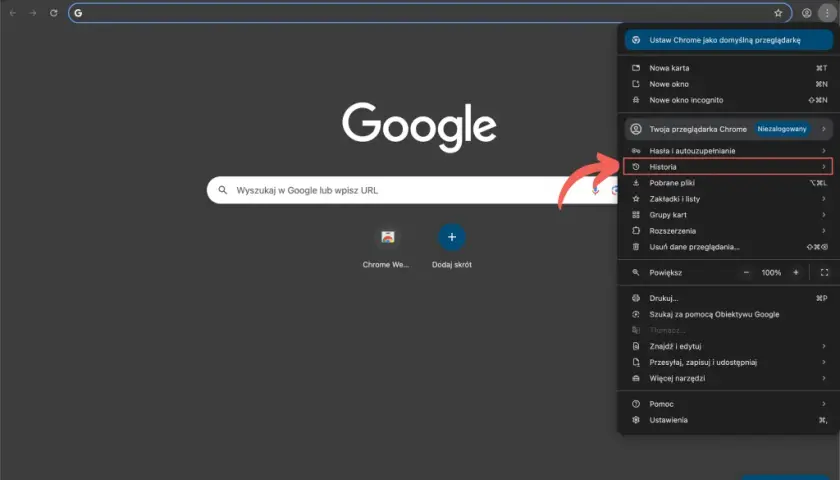The image size is (840, 480).
Task: Open Pobrane pliki
Action: click(729, 183)
